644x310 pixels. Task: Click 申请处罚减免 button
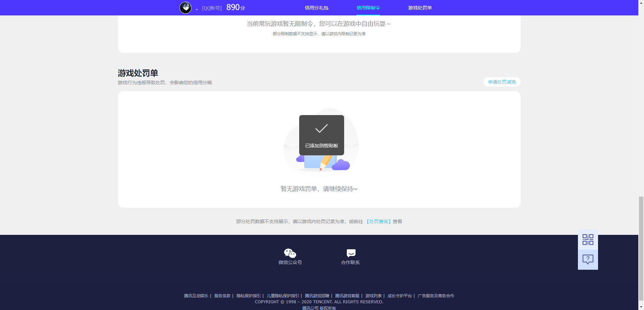click(x=502, y=82)
